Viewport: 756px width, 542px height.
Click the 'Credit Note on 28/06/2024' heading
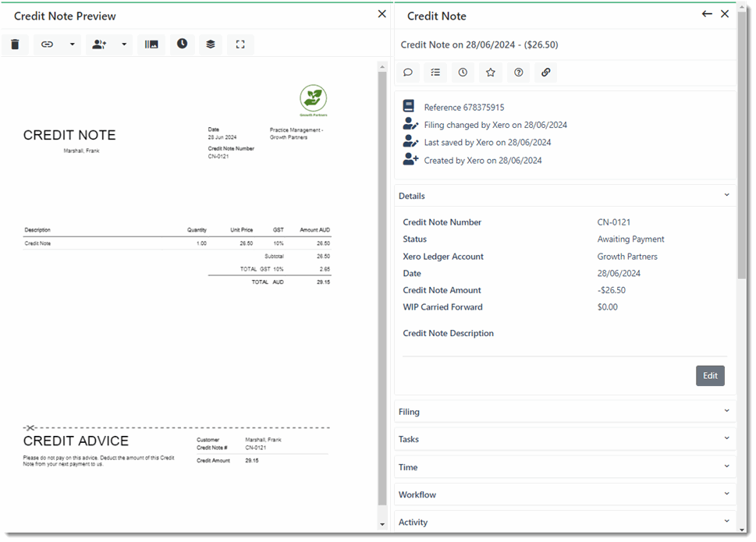pos(479,44)
